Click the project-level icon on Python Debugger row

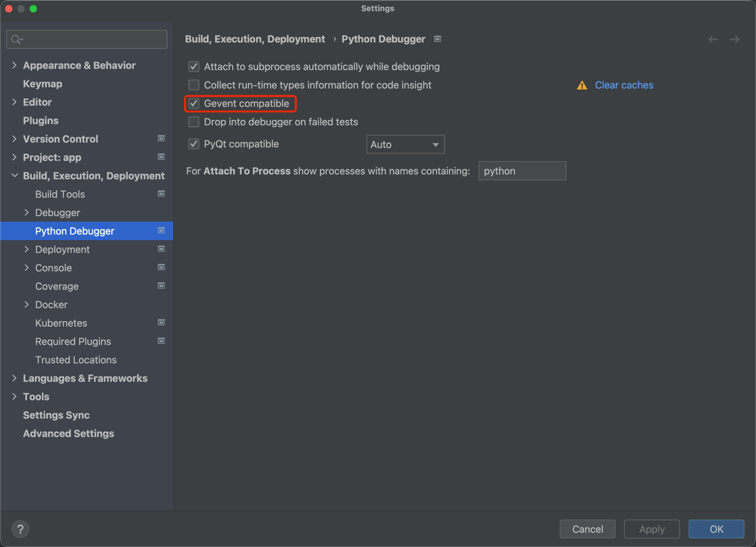pos(161,231)
